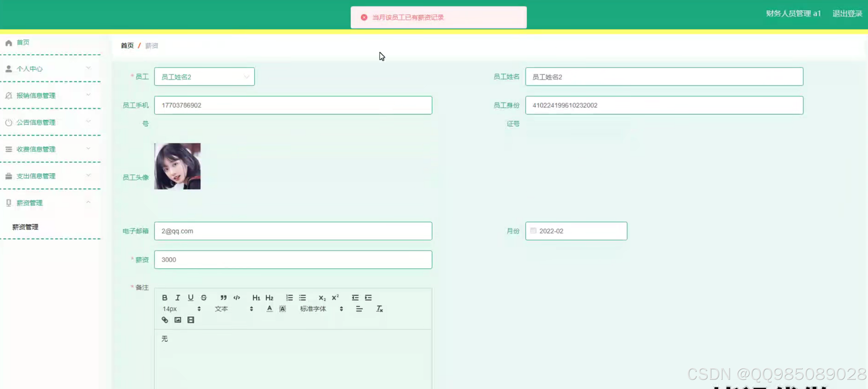Toggle bold formatting in remarks editor

click(x=164, y=298)
